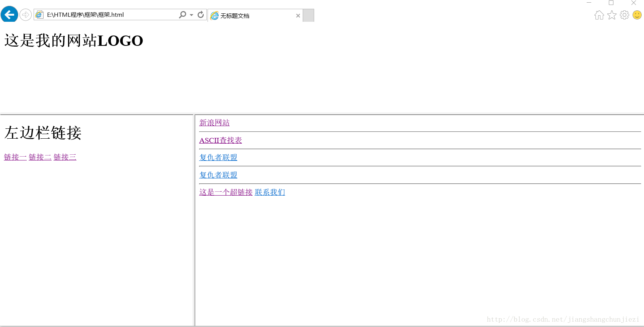
Task: Click the 左边栏链接 heading text
Action: [x=43, y=133]
